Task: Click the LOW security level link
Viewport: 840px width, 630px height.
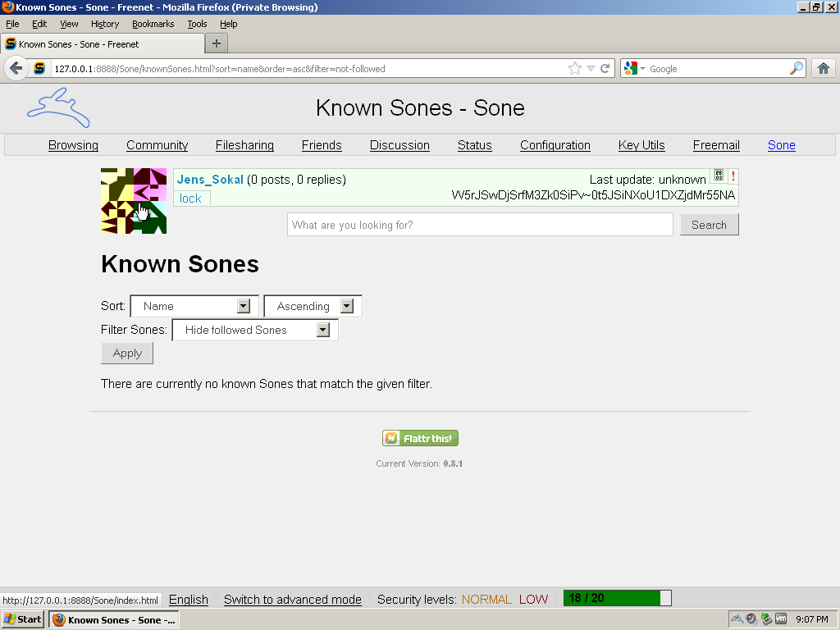Action: pos(533,600)
